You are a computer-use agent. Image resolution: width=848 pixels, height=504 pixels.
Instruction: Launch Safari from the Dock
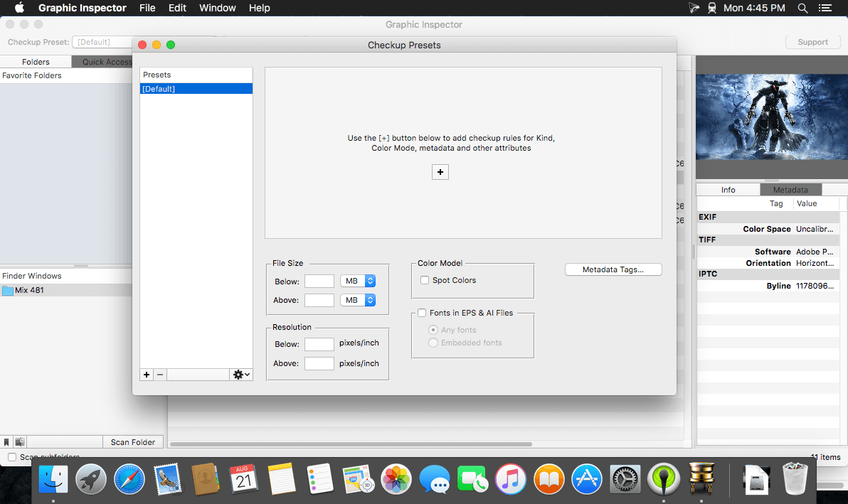[129, 480]
